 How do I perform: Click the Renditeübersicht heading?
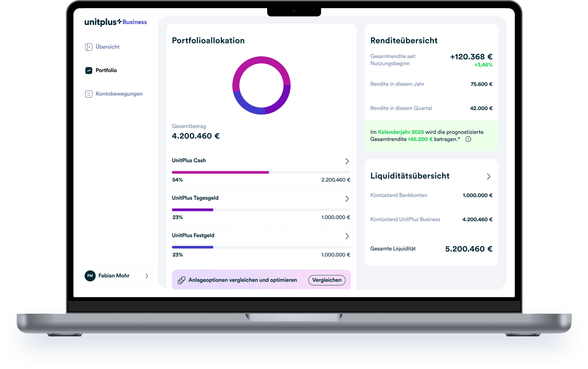point(404,41)
